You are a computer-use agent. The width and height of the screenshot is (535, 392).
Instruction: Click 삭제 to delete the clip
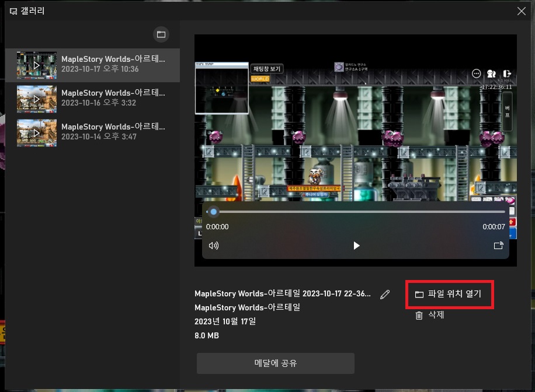tap(430, 315)
